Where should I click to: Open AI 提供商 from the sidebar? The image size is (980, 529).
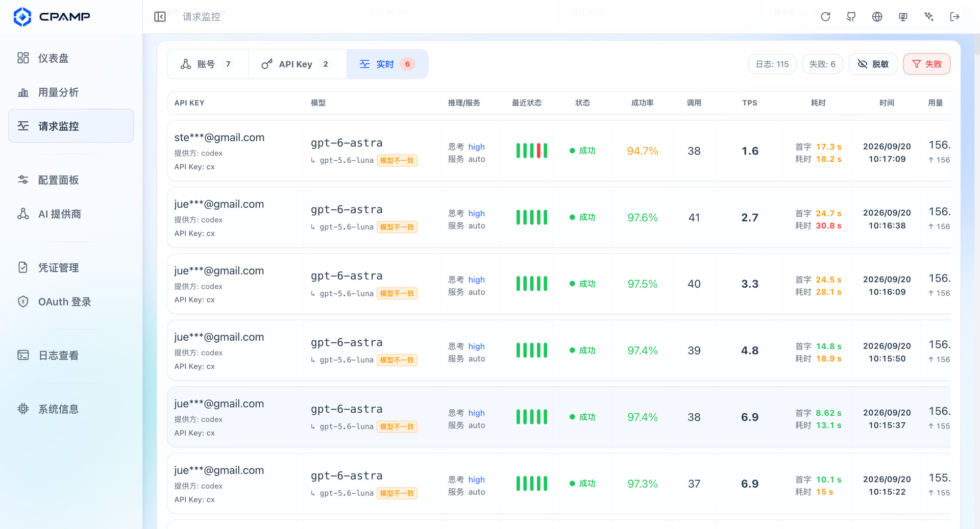pos(71,214)
